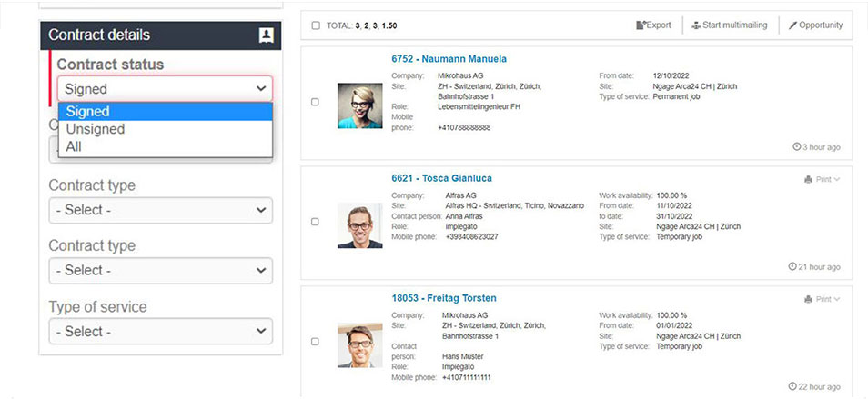Open the 6752 - Naumann Manuela link
868x399 pixels.
pyautogui.click(x=449, y=59)
